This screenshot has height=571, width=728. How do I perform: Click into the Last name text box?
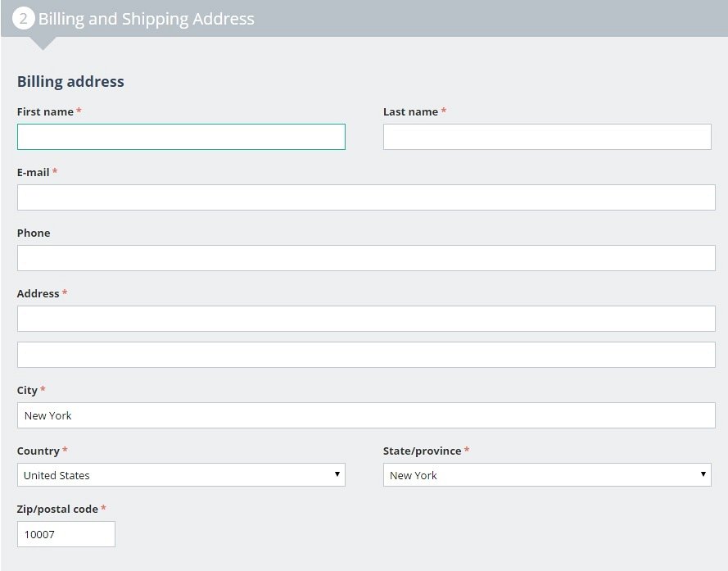click(547, 137)
